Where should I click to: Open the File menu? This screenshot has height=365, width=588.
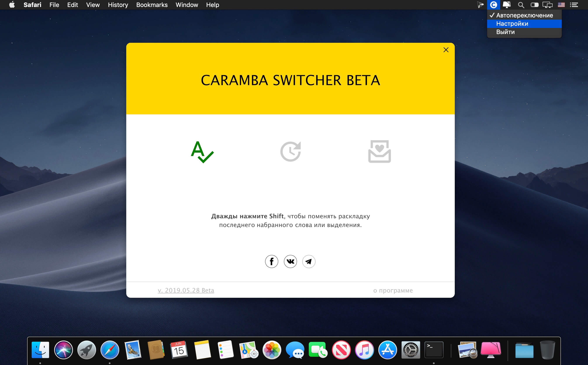[54, 5]
